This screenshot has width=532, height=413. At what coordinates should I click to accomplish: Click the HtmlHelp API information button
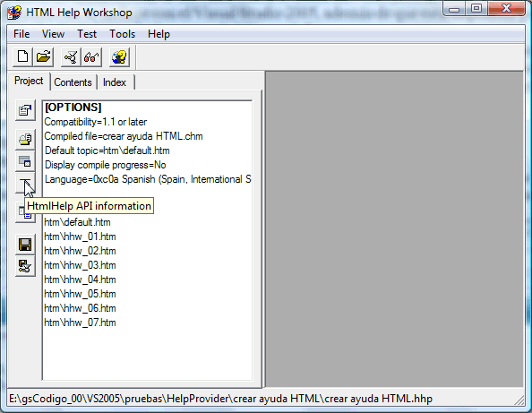pos(25,184)
